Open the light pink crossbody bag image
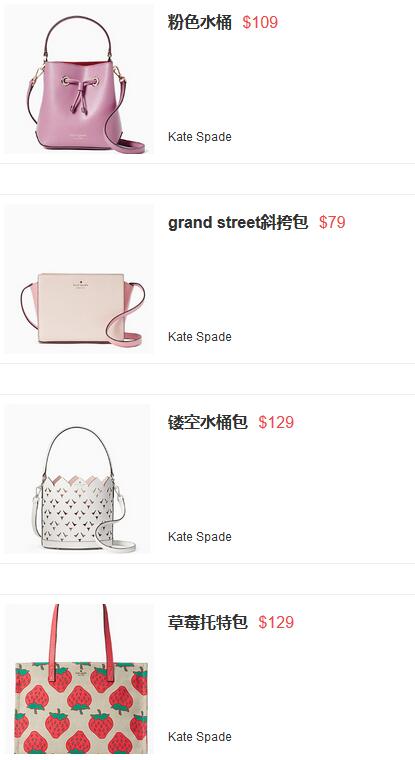 [79, 279]
